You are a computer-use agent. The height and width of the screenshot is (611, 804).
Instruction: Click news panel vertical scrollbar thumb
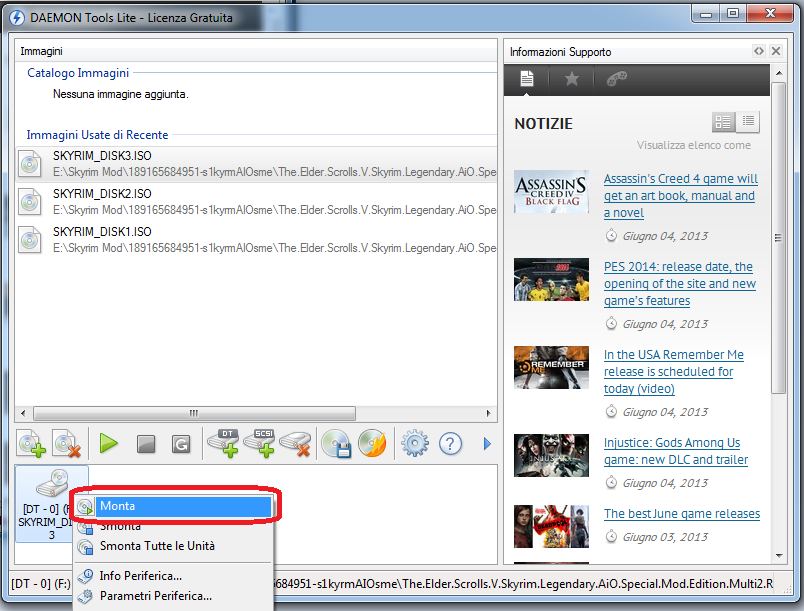coord(779,237)
